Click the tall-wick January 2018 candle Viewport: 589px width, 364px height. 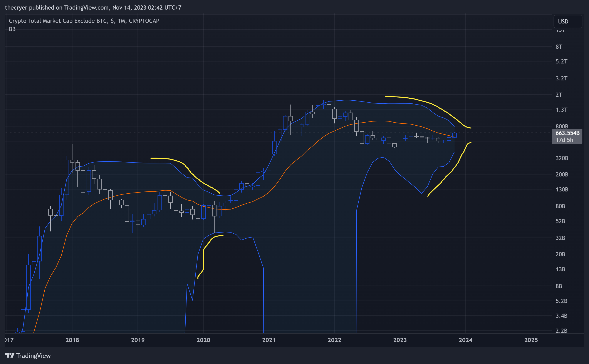(x=72, y=159)
